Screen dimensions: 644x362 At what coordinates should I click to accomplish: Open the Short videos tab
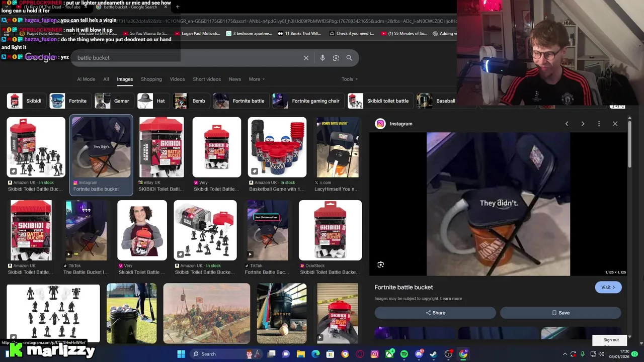207,79
